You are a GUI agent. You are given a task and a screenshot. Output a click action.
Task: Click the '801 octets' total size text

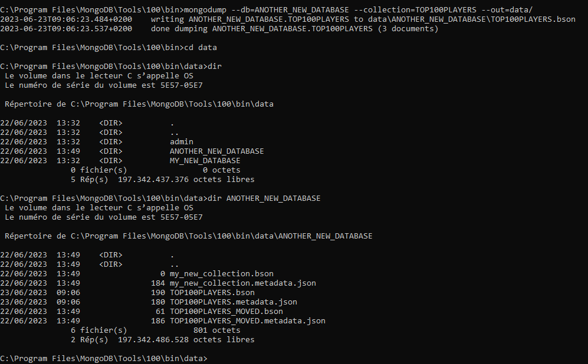(217, 330)
